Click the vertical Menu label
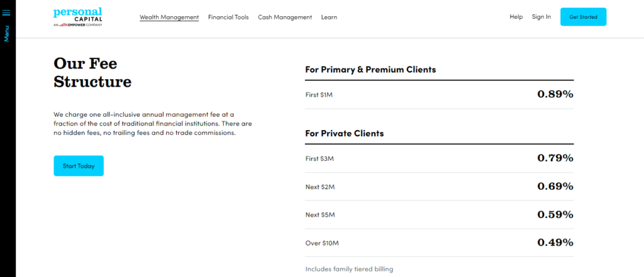The width and height of the screenshot is (644, 277). pos(6,34)
